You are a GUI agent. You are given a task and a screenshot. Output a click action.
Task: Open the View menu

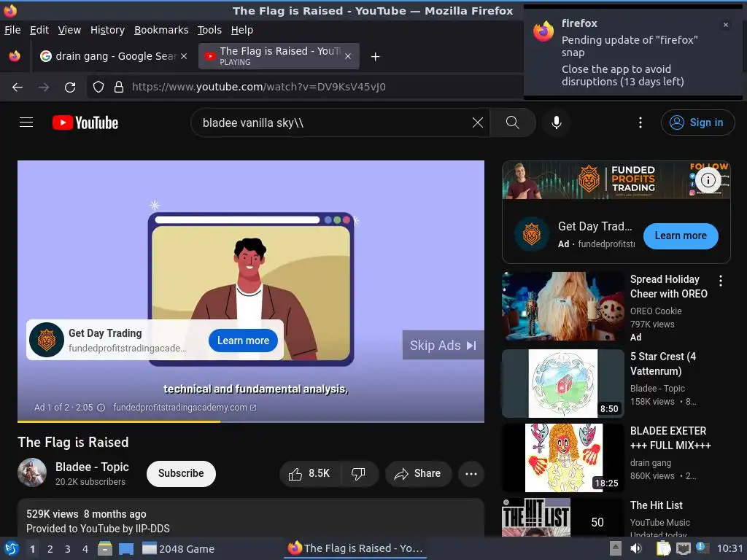click(69, 30)
